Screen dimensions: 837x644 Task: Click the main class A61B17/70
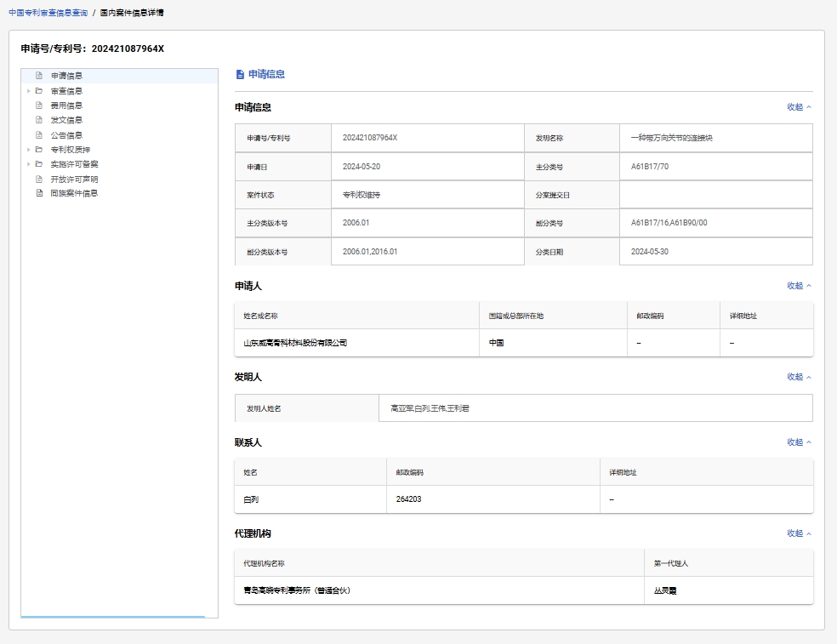click(x=650, y=167)
